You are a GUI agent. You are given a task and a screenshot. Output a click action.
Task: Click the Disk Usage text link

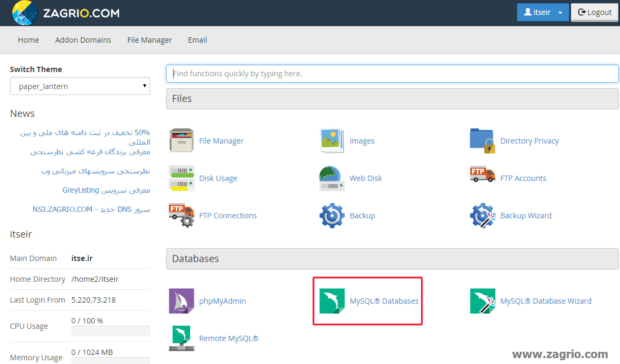(x=218, y=178)
